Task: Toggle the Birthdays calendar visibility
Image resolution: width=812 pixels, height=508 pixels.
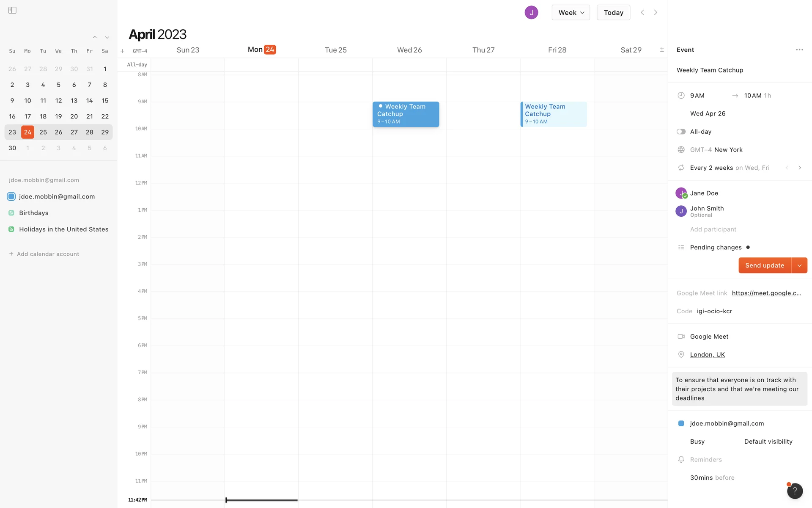Action: (11, 213)
